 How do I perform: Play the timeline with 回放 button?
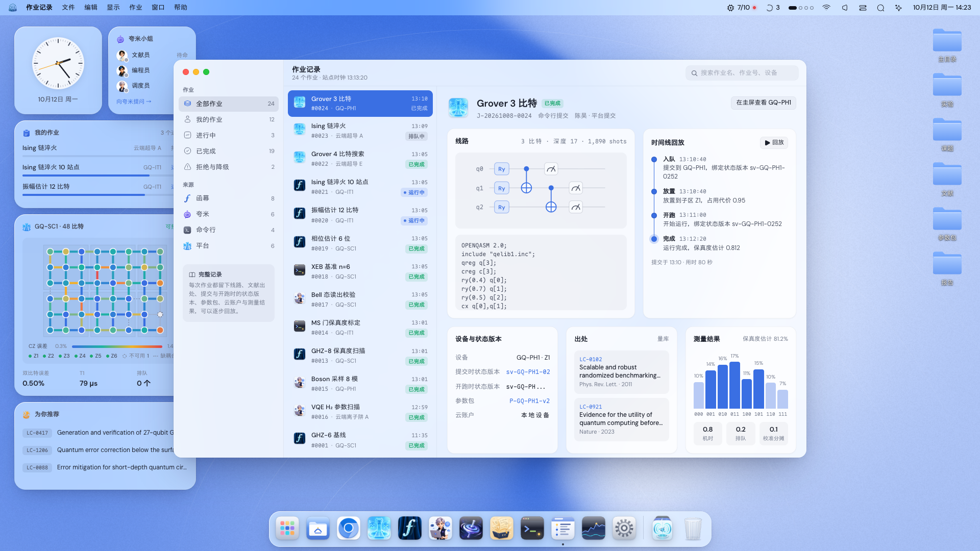774,143
